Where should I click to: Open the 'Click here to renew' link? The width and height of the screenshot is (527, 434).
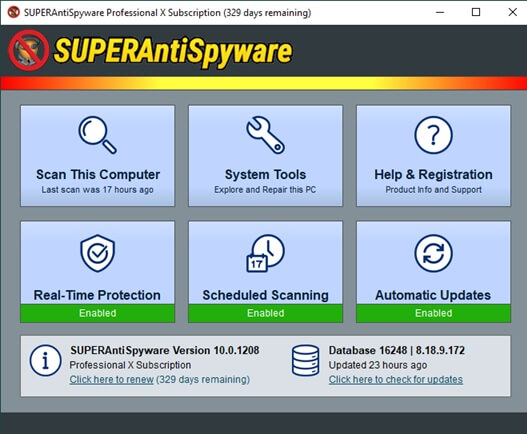point(112,380)
